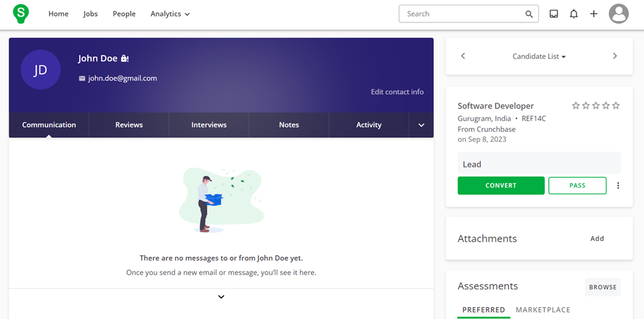This screenshot has height=319, width=644.
Task: Switch to the Interviews tab
Action: (209, 125)
